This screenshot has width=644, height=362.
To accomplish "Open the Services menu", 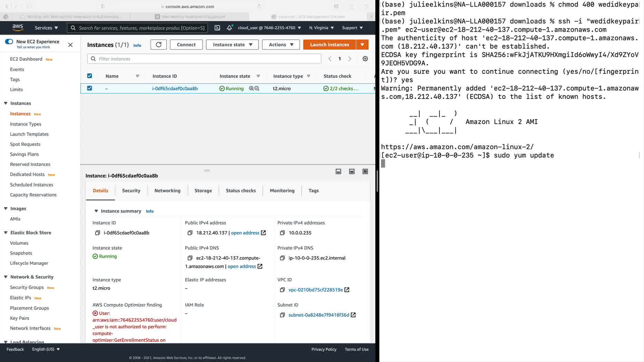I will pyautogui.click(x=46, y=28).
